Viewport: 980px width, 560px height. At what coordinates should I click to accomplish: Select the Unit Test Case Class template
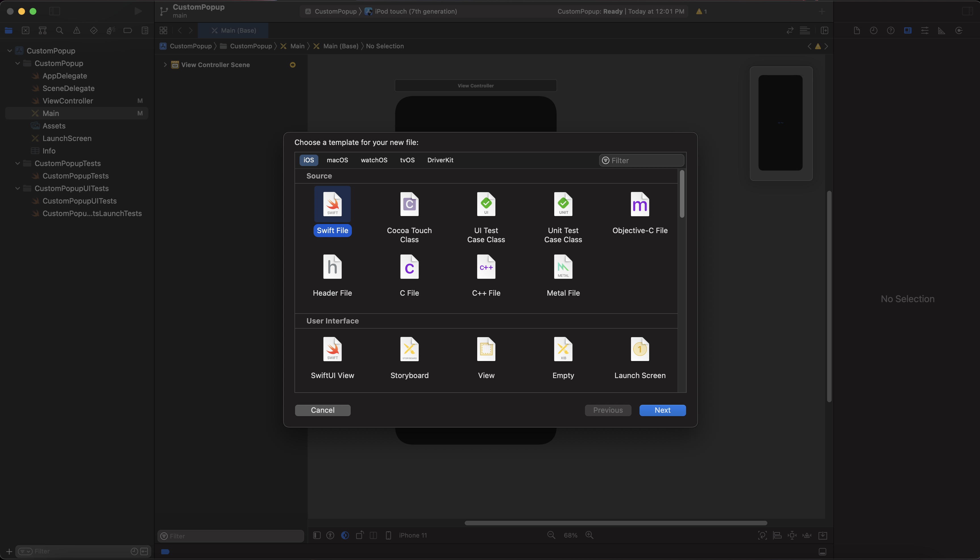(x=563, y=217)
